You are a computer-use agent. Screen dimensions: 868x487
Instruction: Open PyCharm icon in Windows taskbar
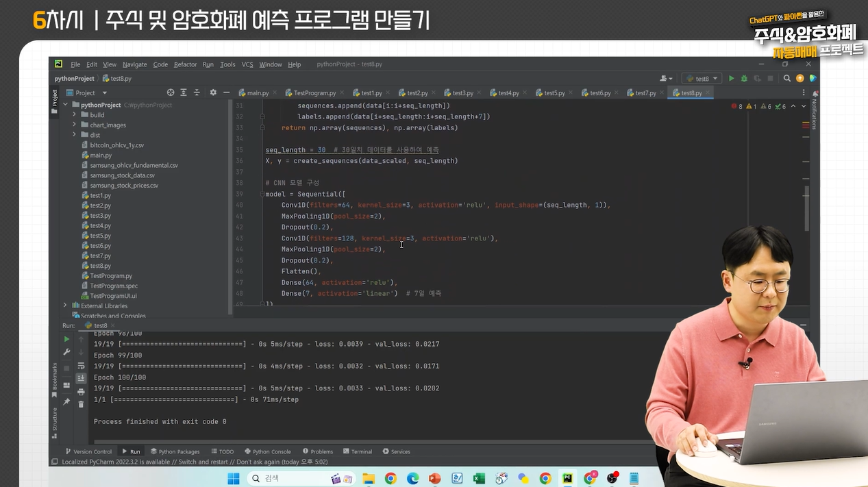[567, 478]
